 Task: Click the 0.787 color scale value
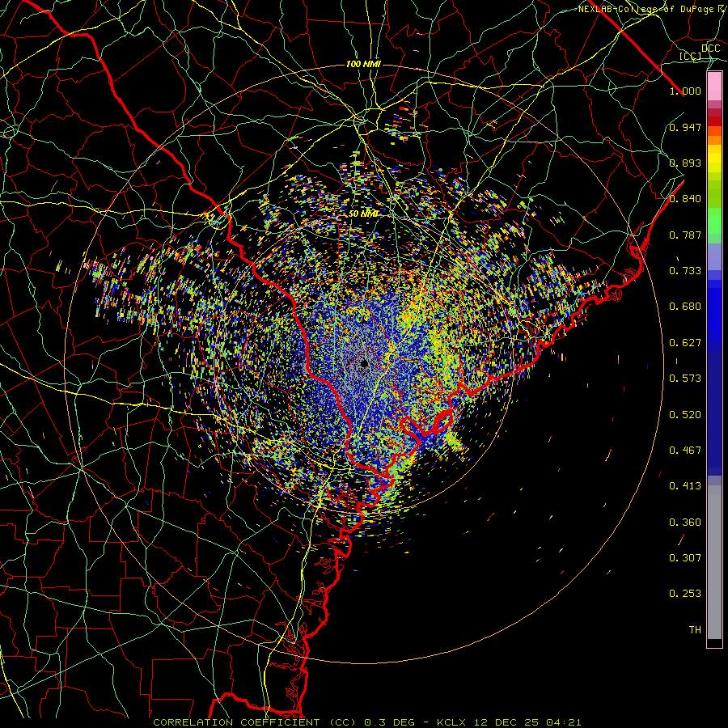685,235
